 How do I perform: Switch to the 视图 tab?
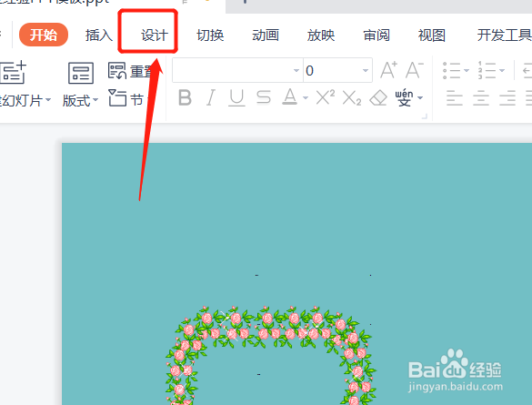(x=432, y=35)
